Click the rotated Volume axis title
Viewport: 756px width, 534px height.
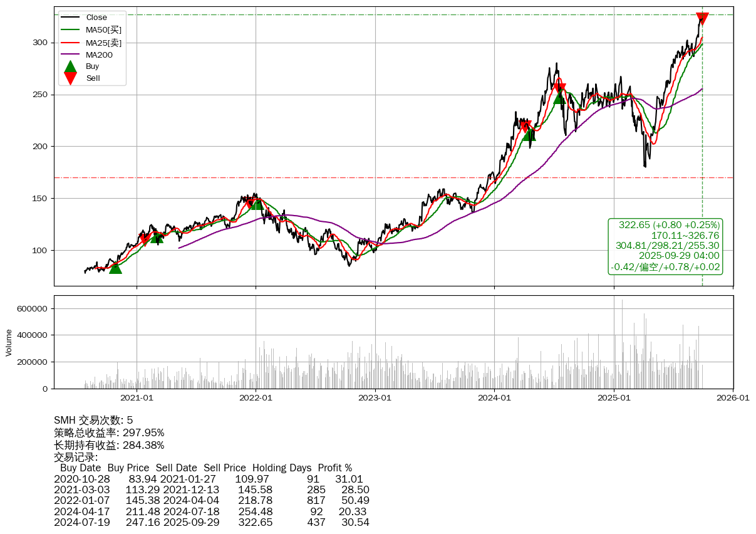[9, 342]
